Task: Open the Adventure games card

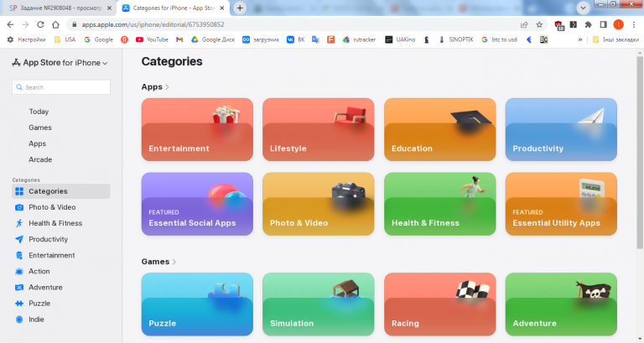Action: [x=561, y=304]
